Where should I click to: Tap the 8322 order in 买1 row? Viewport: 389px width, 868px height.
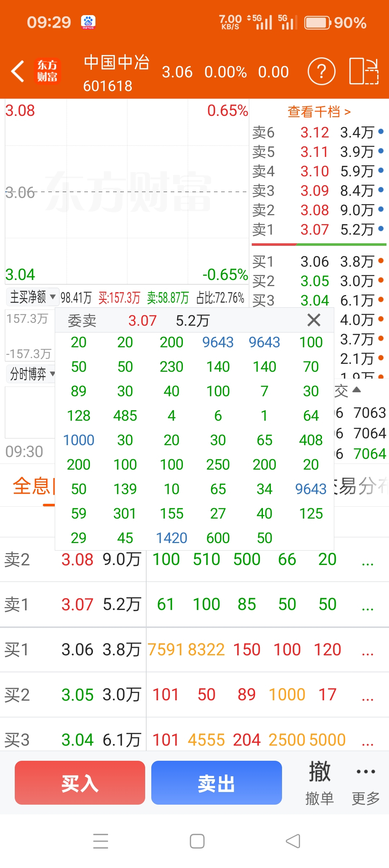point(206,650)
